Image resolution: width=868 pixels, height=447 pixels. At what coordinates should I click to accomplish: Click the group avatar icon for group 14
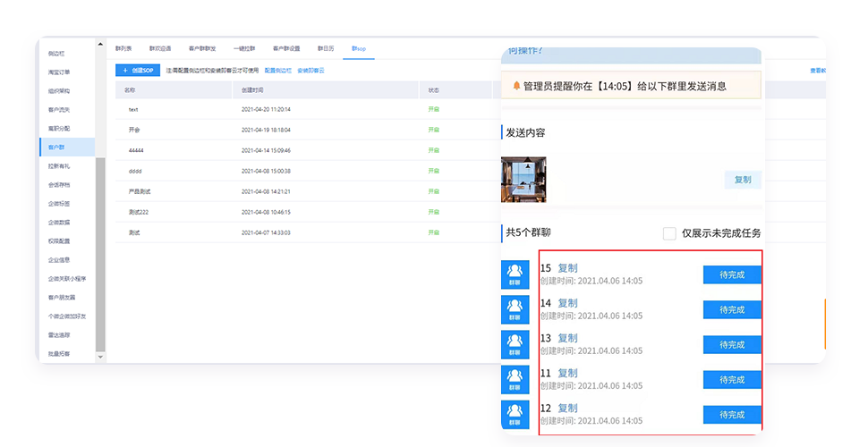pos(515,309)
